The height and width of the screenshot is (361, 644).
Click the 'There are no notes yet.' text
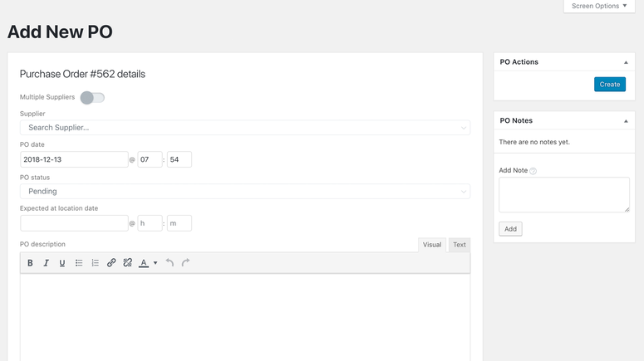pos(534,142)
